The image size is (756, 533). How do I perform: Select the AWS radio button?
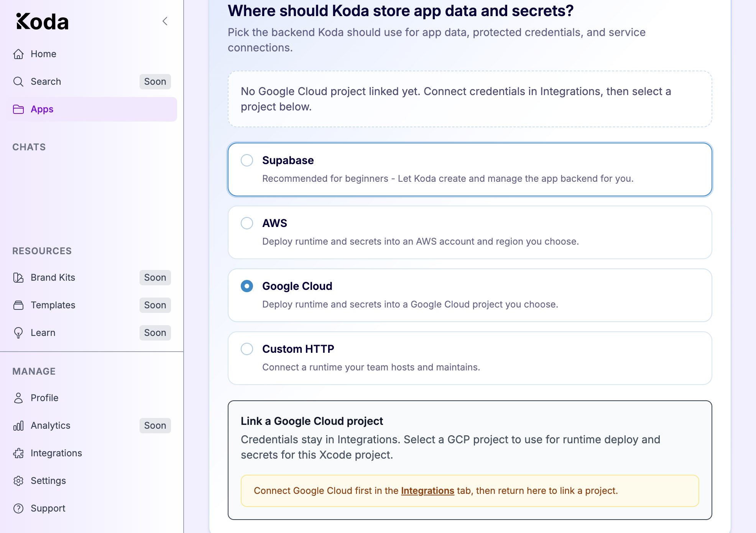tap(247, 223)
